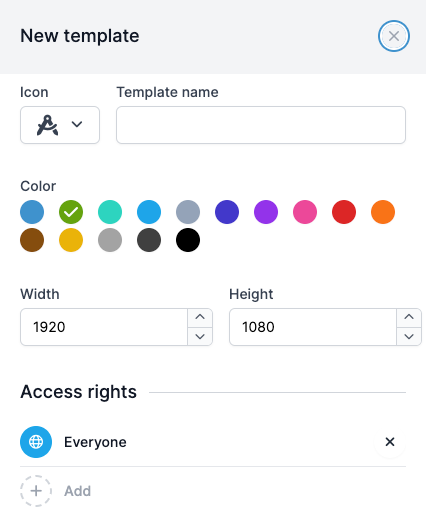The width and height of the screenshot is (426, 523).
Task: Choose the orange color swatch
Action: click(x=383, y=212)
